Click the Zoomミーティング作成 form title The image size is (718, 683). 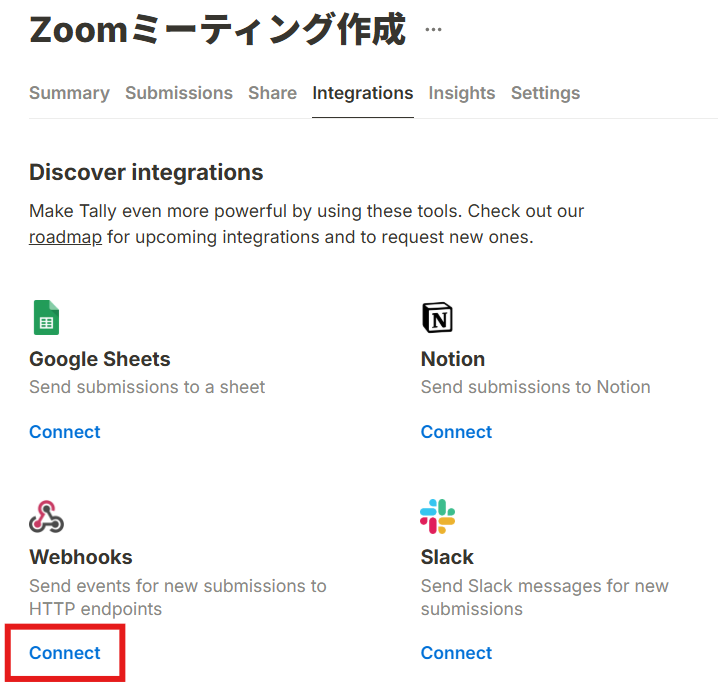[x=218, y=30]
